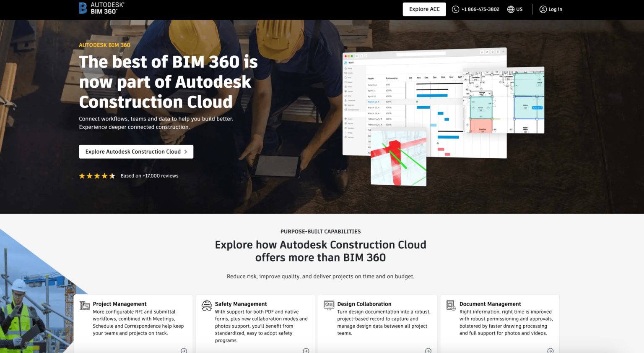Click the Reports icon in the sidebar
Image resolution: width=644 pixels, height=353 pixels.
click(345, 123)
